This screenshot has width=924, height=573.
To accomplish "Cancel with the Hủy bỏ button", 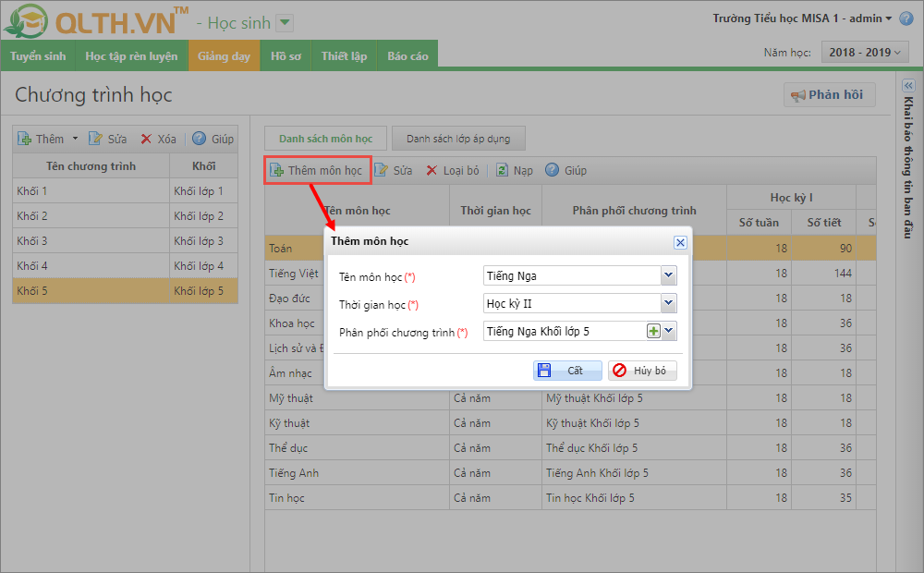I will 642,371.
